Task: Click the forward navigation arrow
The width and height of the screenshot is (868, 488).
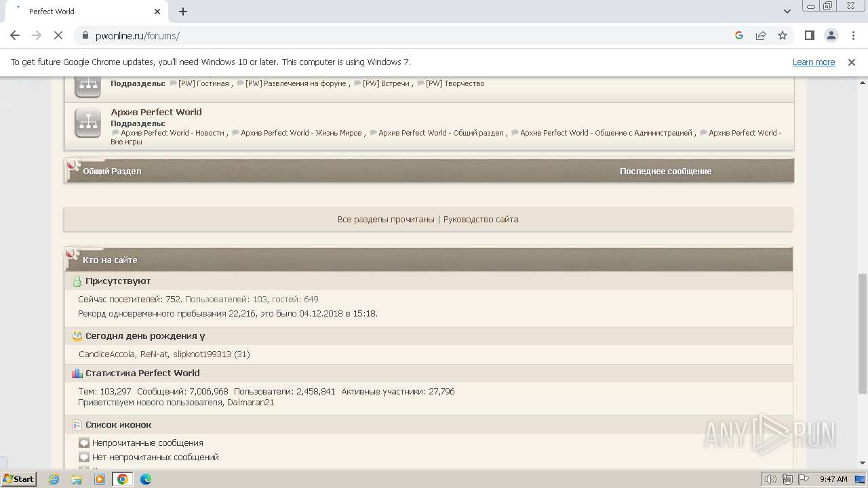Action: [x=37, y=35]
